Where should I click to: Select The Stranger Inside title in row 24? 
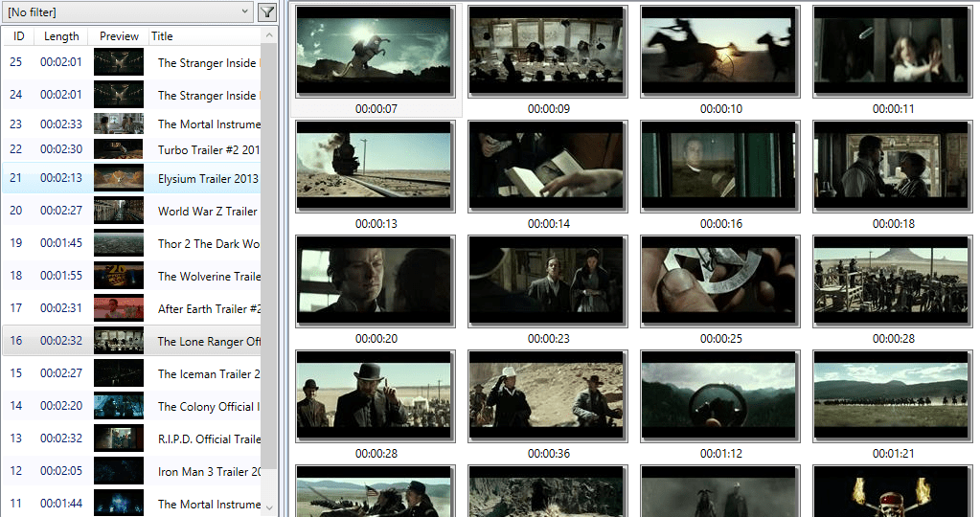click(x=209, y=95)
